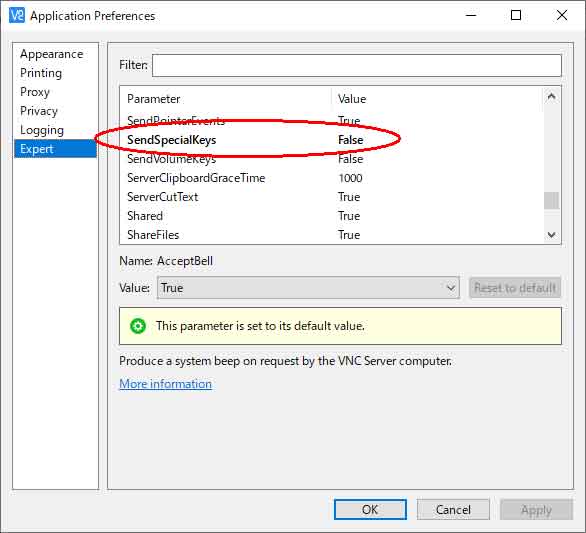The height and width of the screenshot is (533, 586).
Task: Select the Appearance preferences page
Action: [52, 54]
